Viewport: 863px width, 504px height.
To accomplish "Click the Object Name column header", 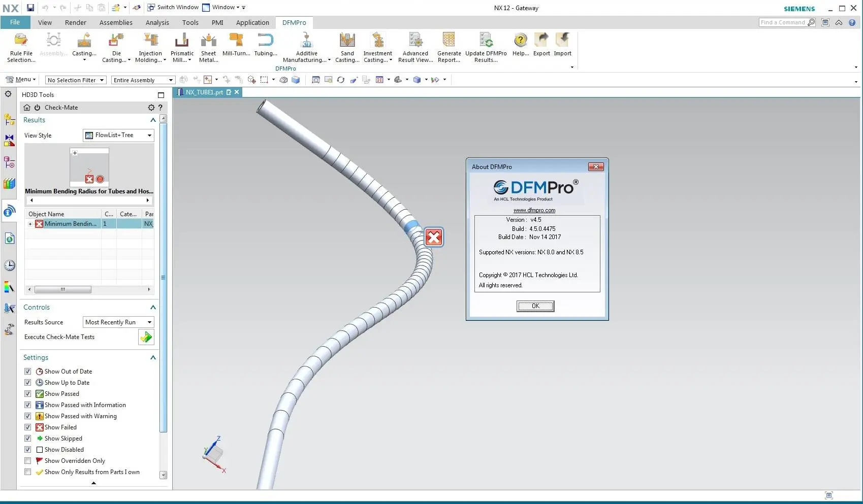I will coord(63,214).
